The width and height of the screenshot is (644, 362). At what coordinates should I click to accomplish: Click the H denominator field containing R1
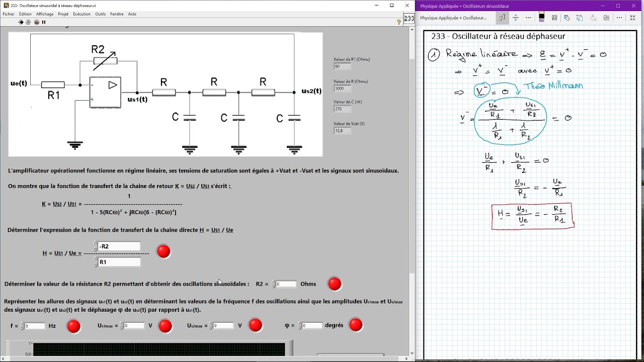tap(119, 262)
